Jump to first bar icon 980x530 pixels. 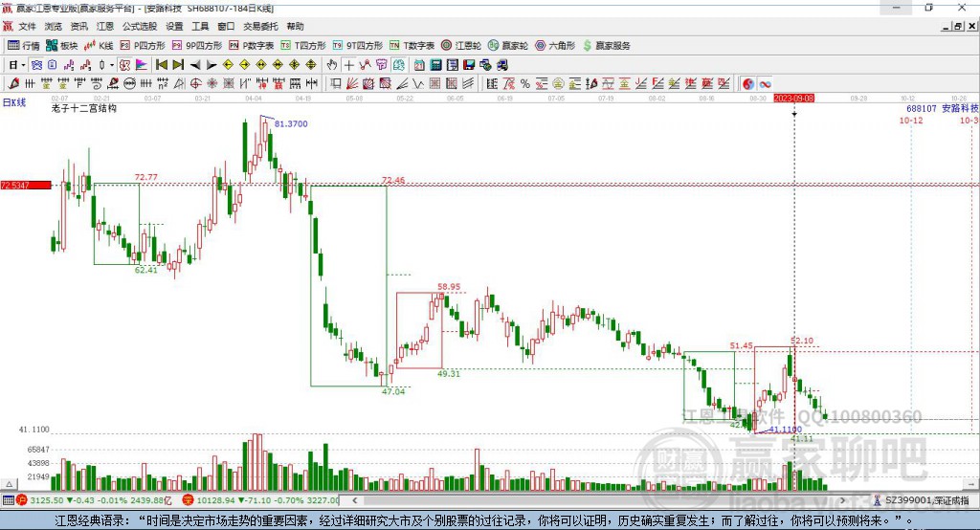coord(162,65)
